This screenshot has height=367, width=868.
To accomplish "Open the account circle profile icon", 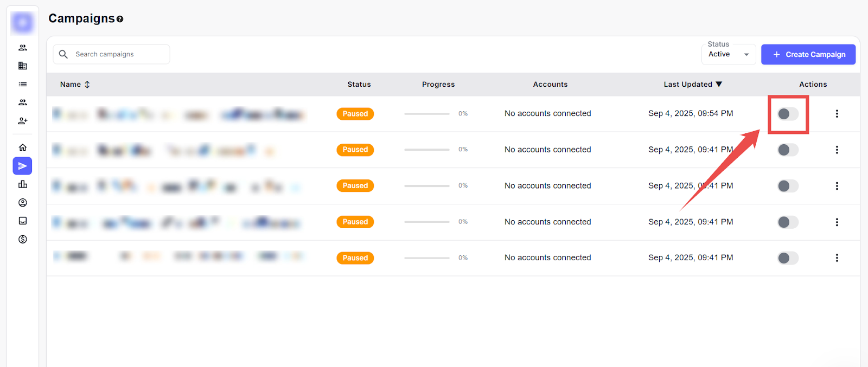I will click(23, 203).
